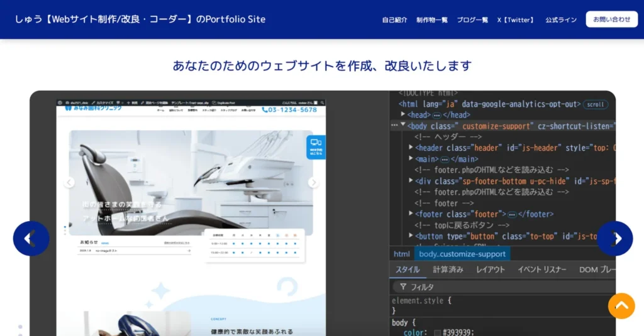The image size is (644, 336).
Task: Select the イベント リスナー tab
Action: click(542, 269)
